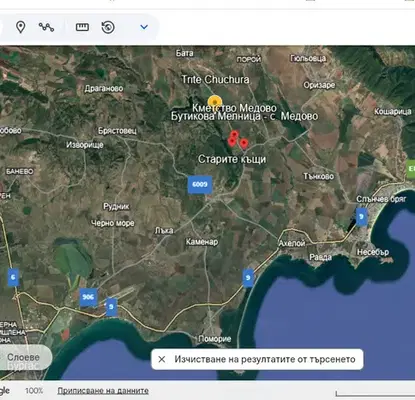Click the road 9 shield near Слънчев бряг
This screenshot has width=415, height=400.
(362, 217)
